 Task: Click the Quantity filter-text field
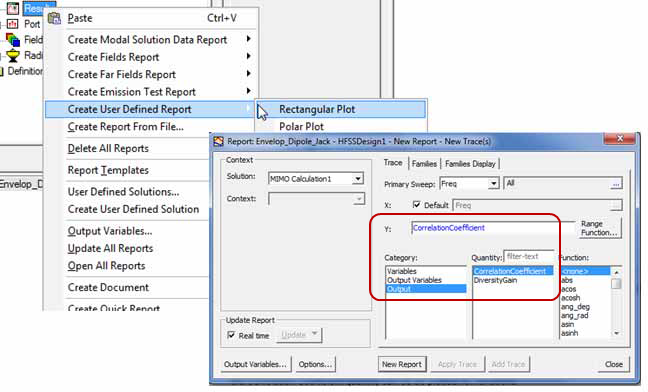(x=529, y=257)
